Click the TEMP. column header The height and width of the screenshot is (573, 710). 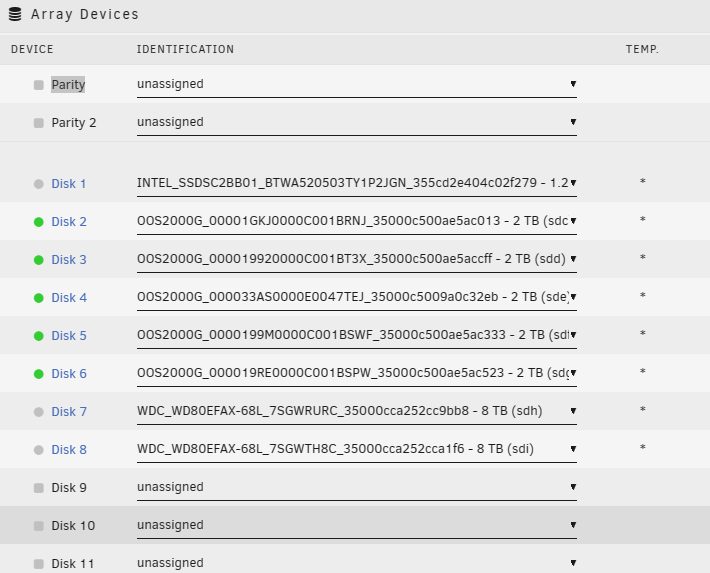(x=642, y=49)
